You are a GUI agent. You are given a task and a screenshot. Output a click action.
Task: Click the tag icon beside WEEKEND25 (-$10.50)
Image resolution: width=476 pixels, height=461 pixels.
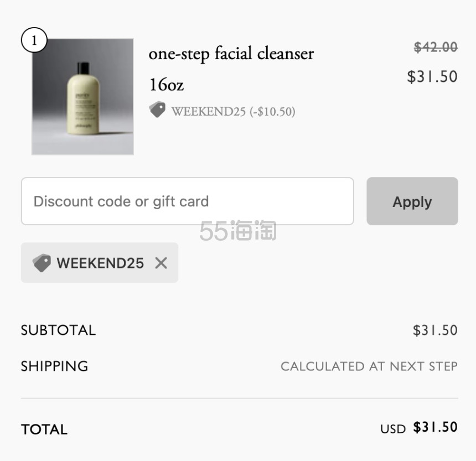coord(157,110)
